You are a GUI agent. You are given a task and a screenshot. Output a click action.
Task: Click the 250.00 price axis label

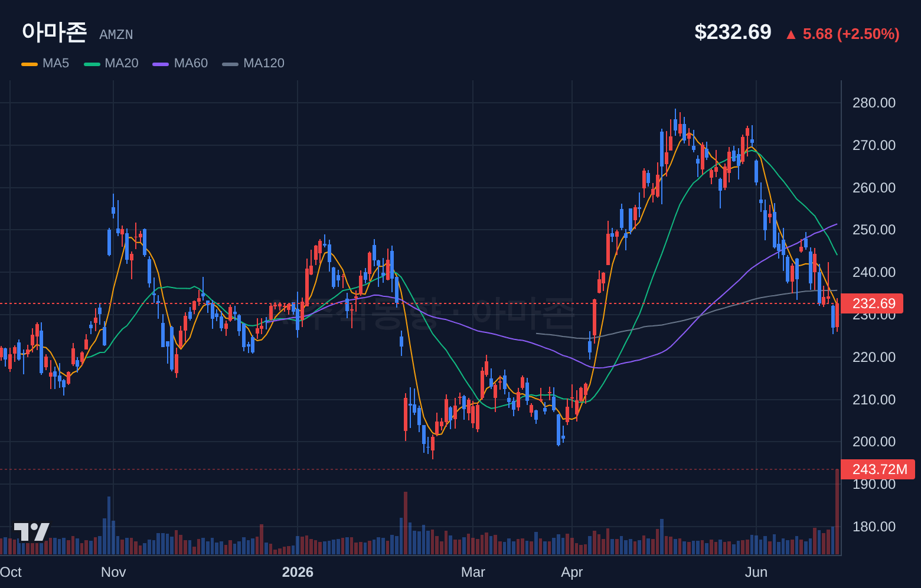click(874, 230)
